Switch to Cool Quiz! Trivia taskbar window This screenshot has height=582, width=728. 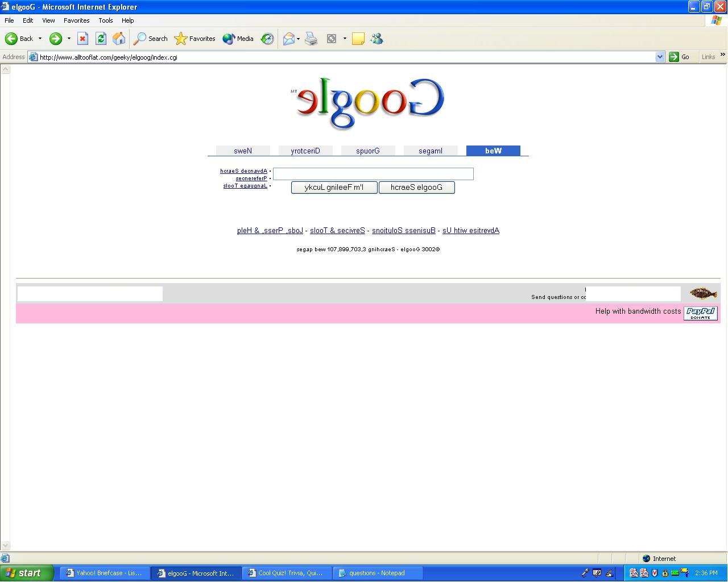(287, 573)
